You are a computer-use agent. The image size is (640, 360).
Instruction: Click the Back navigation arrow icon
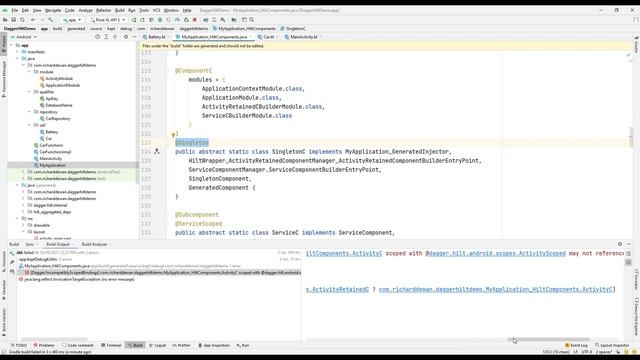(x=33, y=20)
